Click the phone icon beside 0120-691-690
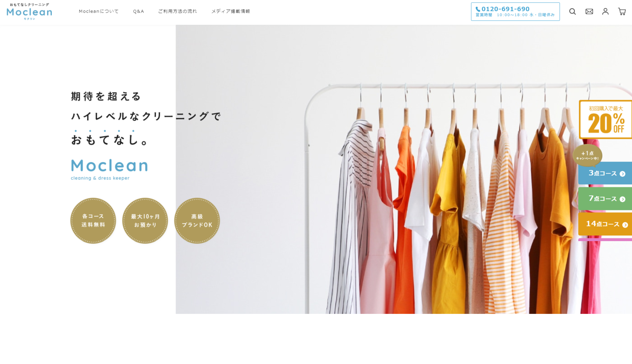 [x=478, y=9]
